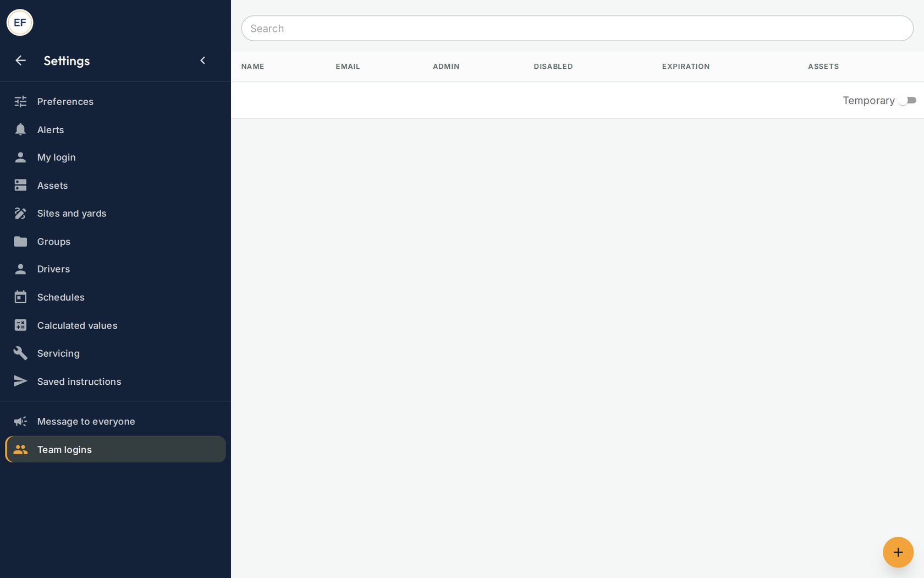Click the Alerts bell icon

point(20,129)
